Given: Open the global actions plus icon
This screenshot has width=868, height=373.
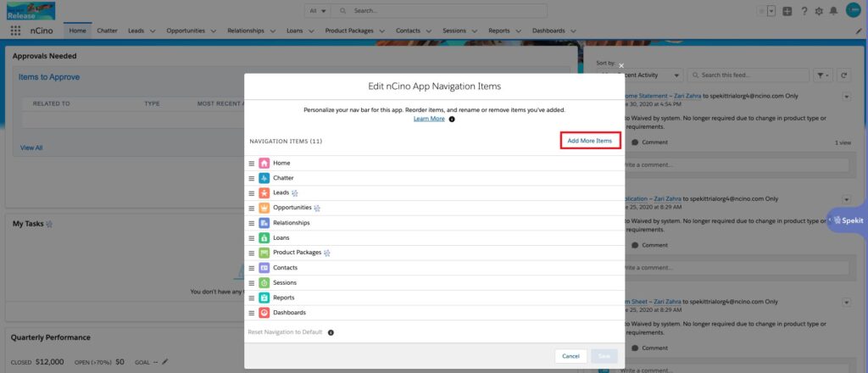Looking at the screenshot, I should pyautogui.click(x=787, y=11).
